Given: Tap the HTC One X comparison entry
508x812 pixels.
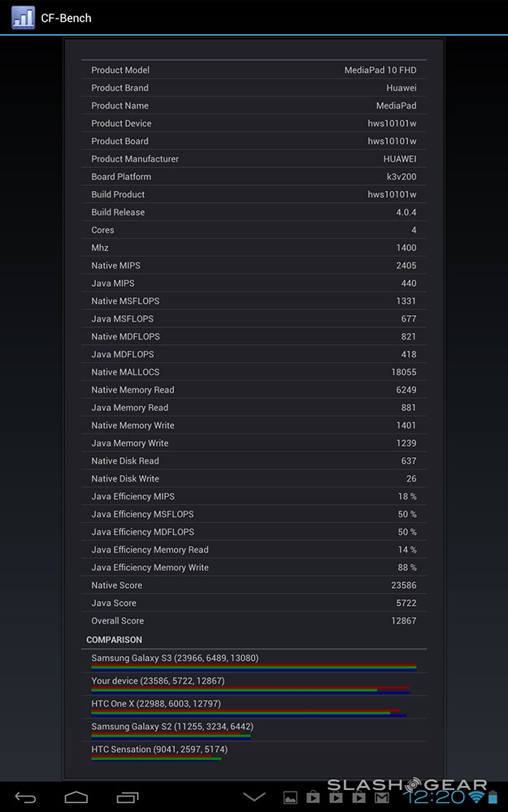Looking at the screenshot, I should (254, 707).
